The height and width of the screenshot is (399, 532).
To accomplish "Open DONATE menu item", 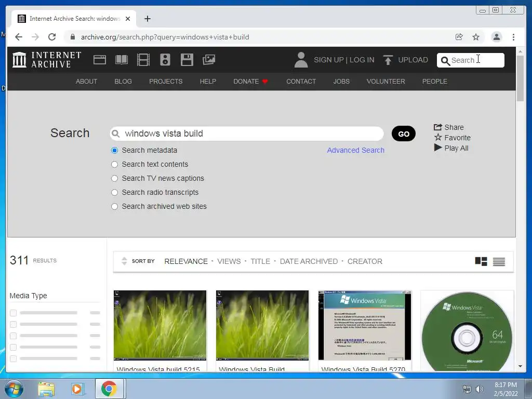I will pyautogui.click(x=250, y=82).
